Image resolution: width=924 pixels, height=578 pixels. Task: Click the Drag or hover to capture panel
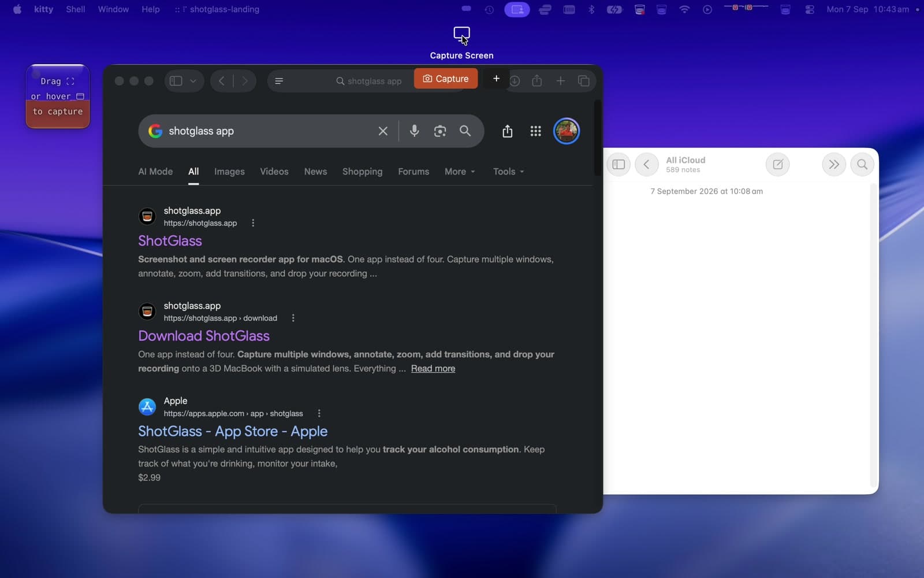(x=58, y=97)
